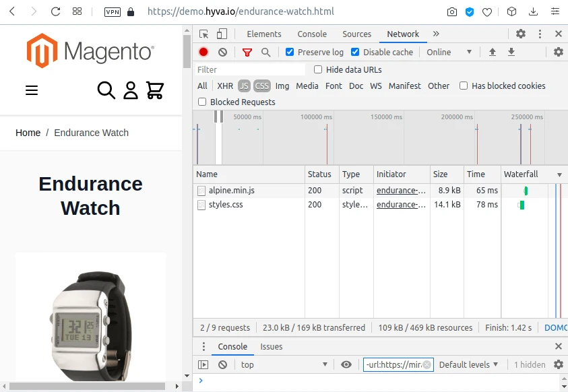The image size is (568, 392).
Task: Activate the inspect element picker
Action: [x=204, y=34]
